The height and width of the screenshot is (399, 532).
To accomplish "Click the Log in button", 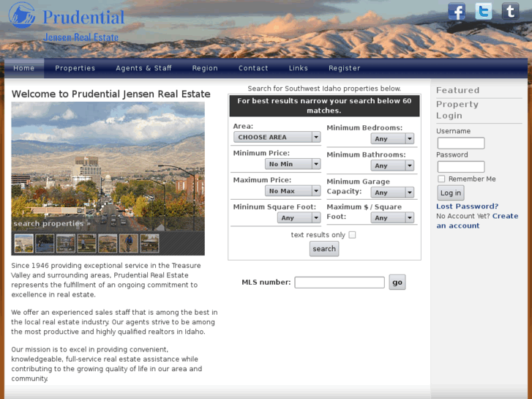I will 451,193.
